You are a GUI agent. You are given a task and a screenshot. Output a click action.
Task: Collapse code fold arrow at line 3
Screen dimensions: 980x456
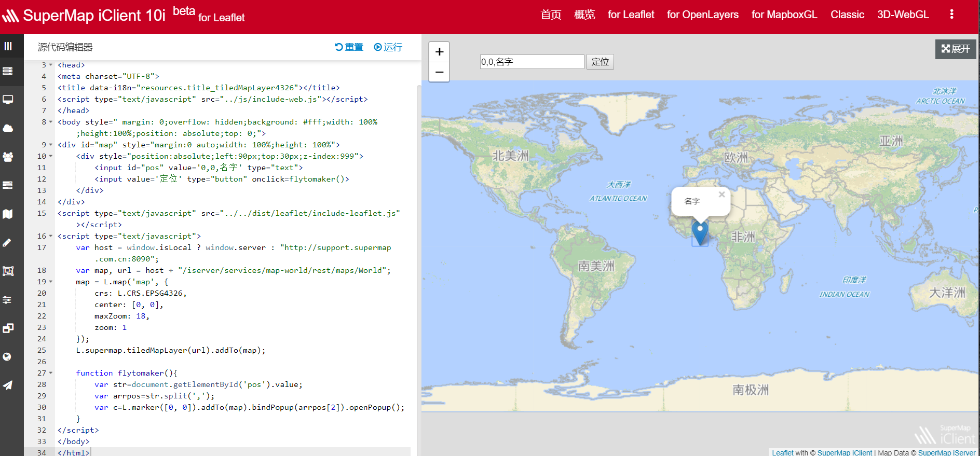(x=51, y=65)
